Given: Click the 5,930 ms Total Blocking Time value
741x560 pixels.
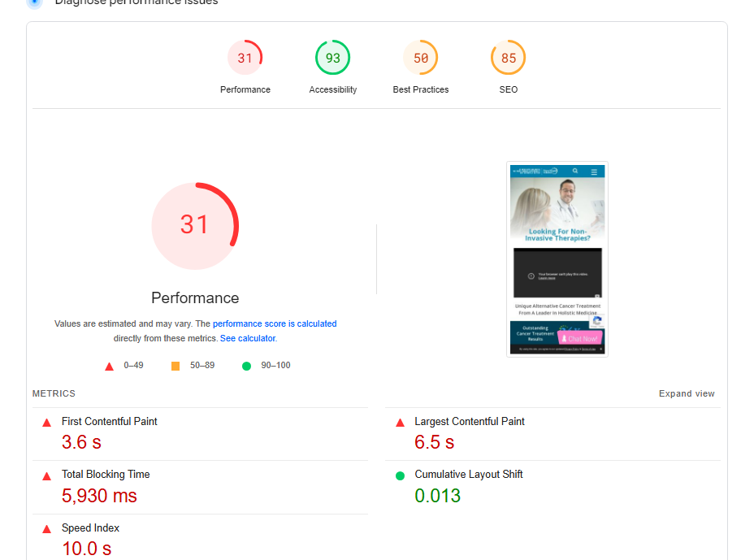Looking at the screenshot, I should pyautogui.click(x=99, y=496).
